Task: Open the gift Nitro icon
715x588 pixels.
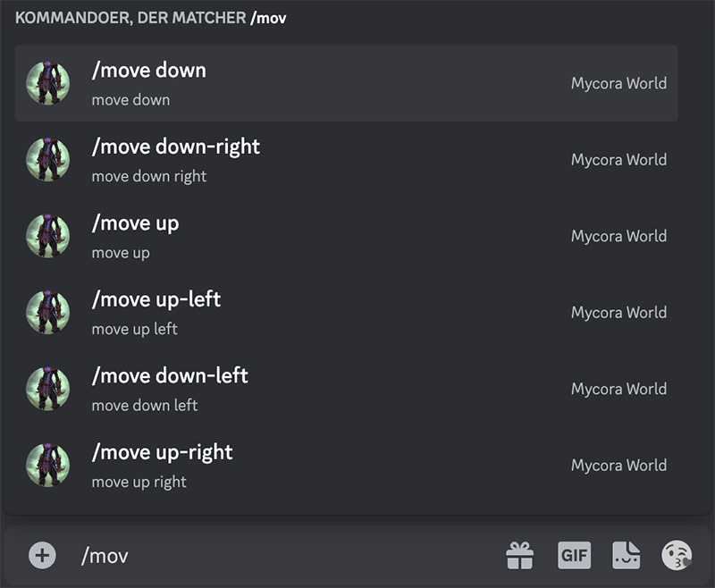Action: click(520, 556)
